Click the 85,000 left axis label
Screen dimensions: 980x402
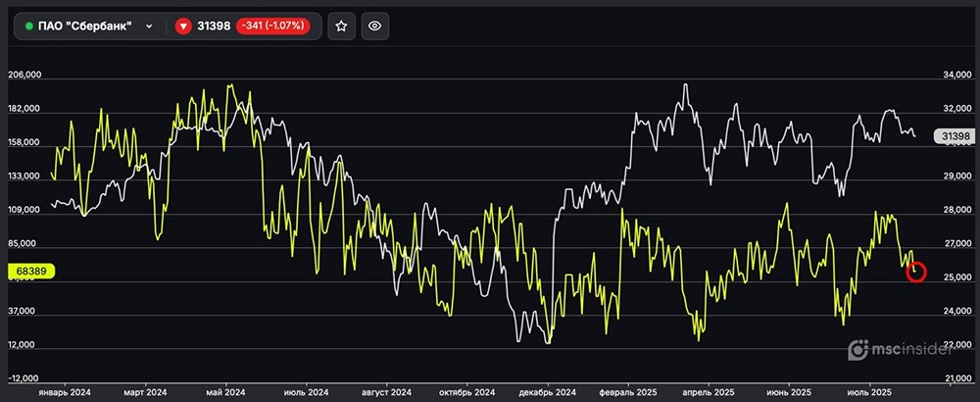pos(22,244)
